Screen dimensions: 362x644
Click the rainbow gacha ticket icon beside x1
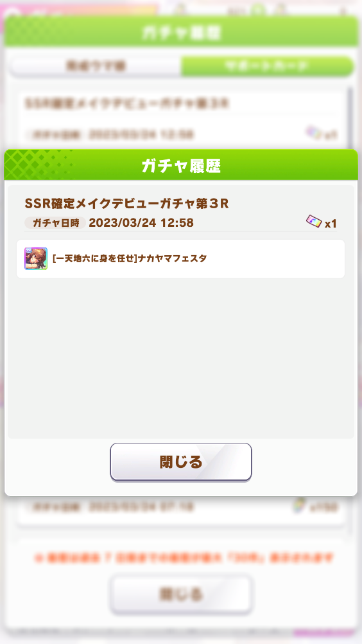[314, 222]
